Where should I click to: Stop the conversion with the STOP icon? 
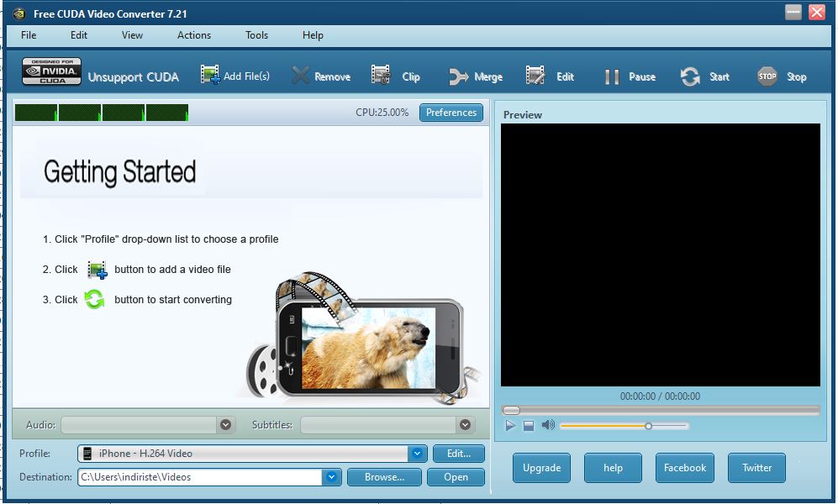tap(767, 76)
